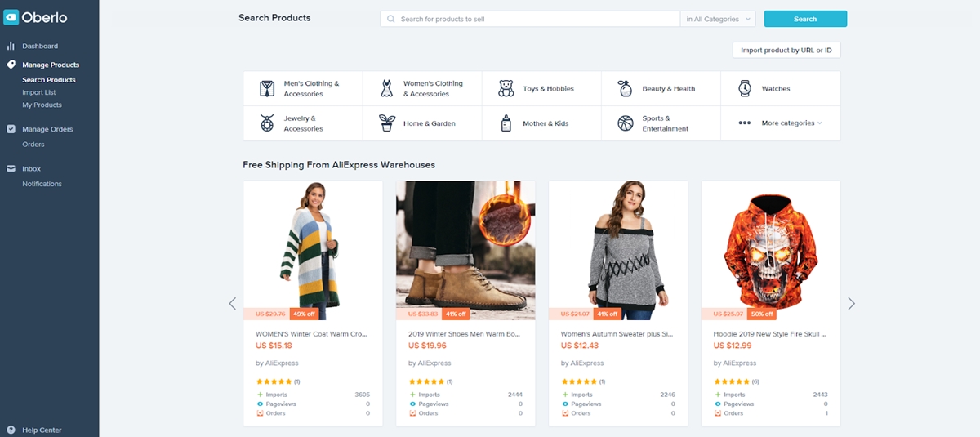The height and width of the screenshot is (437, 980).
Task: Click the US $19.96 price
Action: tap(427, 346)
